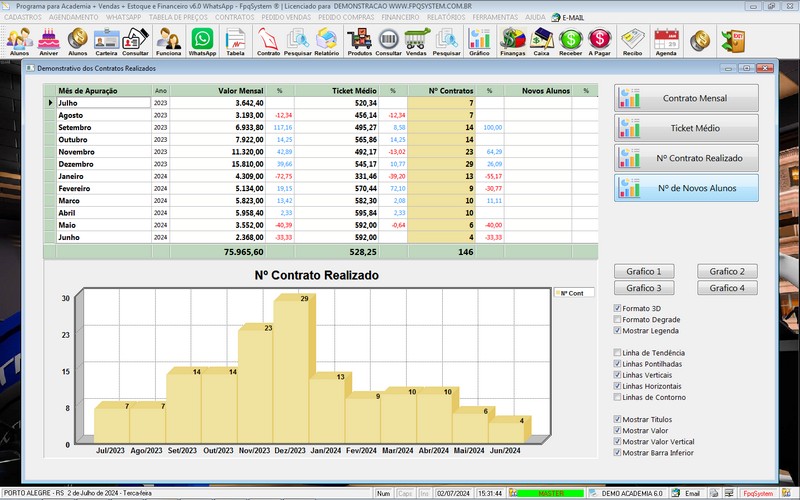
Task: Open the Agenda calendar icon
Action: coord(666,41)
